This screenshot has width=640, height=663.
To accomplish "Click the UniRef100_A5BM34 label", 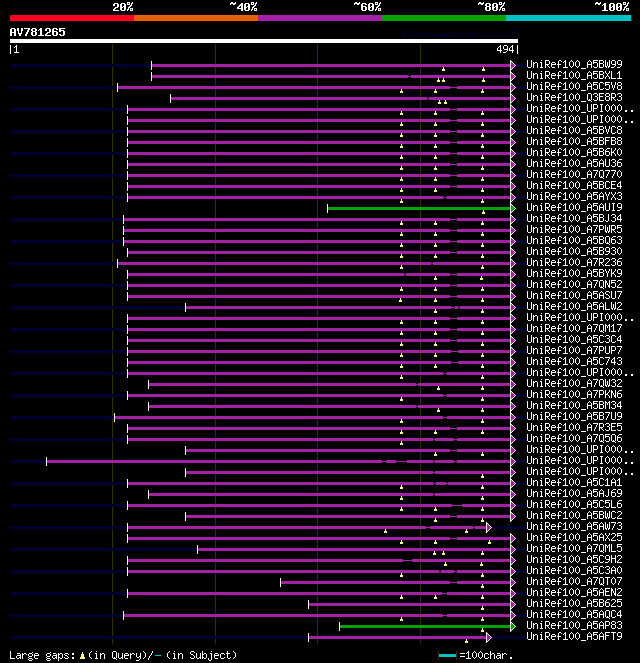I will (x=574, y=405).
